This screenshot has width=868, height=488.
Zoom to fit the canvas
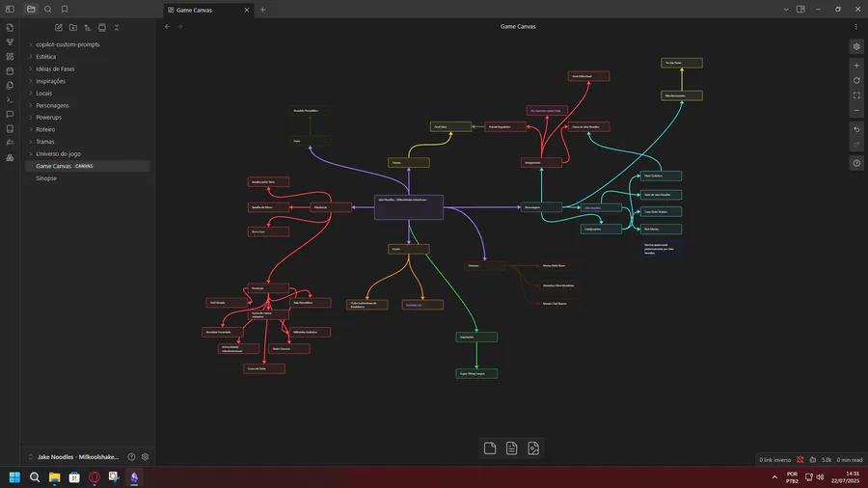pyautogui.click(x=856, y=95)
